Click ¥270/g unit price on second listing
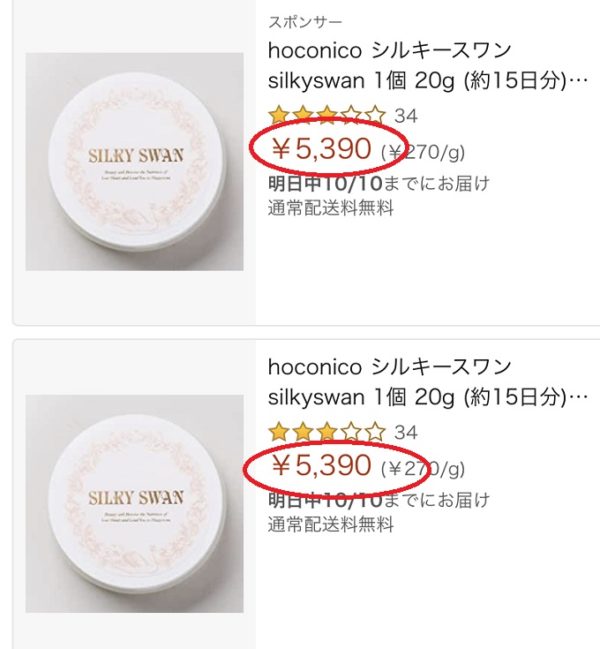Viewport: 600px width, 649px height. (x=423, y=469)
